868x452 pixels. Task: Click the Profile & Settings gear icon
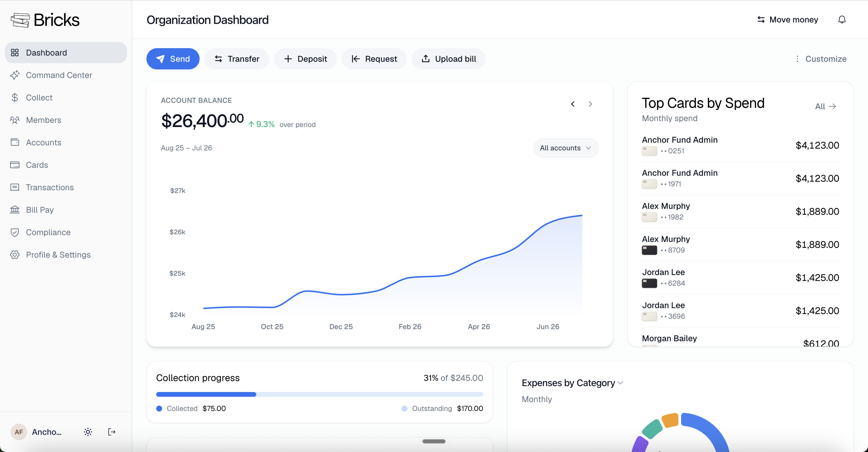[14, 254]
